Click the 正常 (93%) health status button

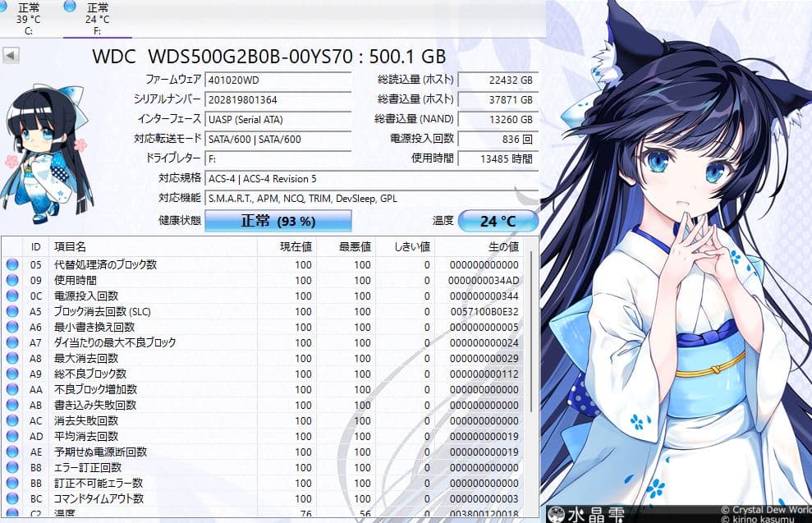[282, 220]
